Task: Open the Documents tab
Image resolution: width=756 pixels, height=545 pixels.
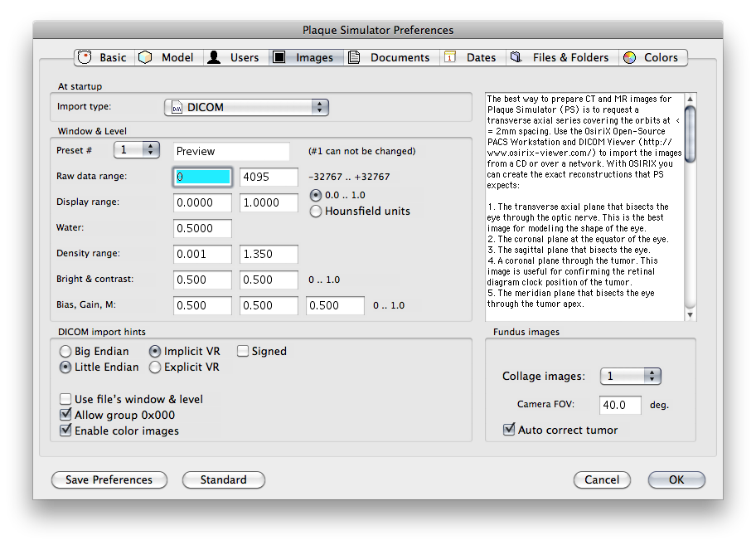Action: (391, 57)
